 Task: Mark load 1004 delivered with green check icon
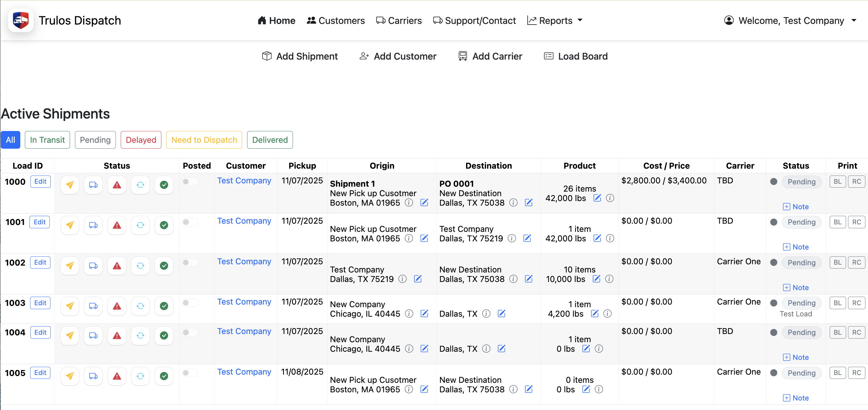pyautogui.click(x=164, y=335)
